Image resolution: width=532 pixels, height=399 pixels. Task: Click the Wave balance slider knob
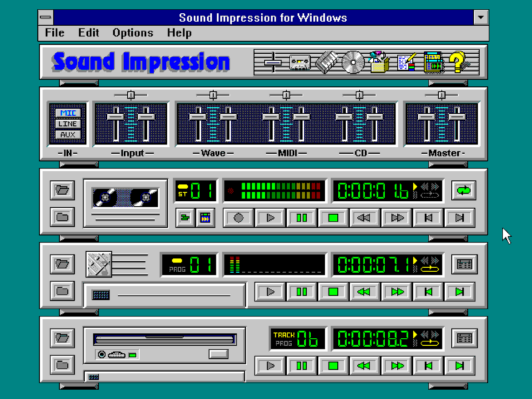pyautogui.click(x=213, y=95)
